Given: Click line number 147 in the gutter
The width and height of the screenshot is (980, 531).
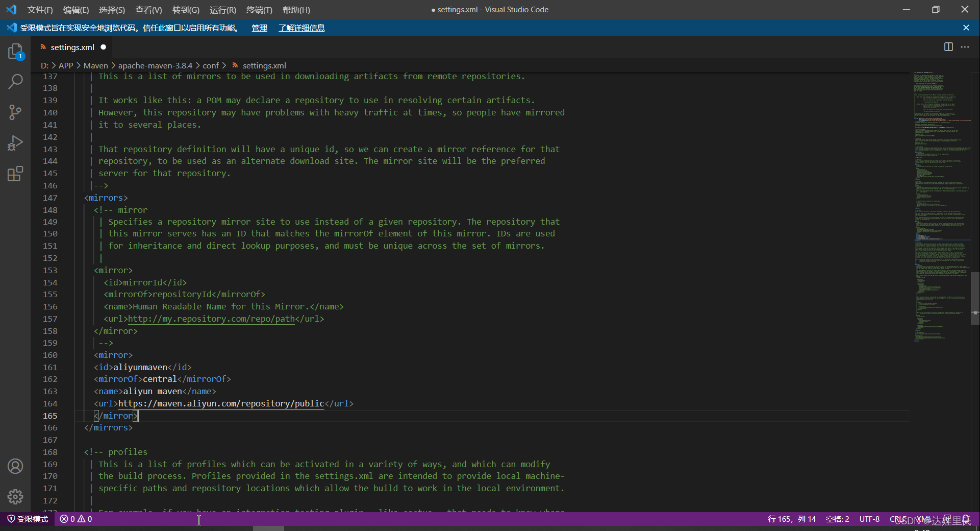Looking at the screenshot, I should click(50, 198).
